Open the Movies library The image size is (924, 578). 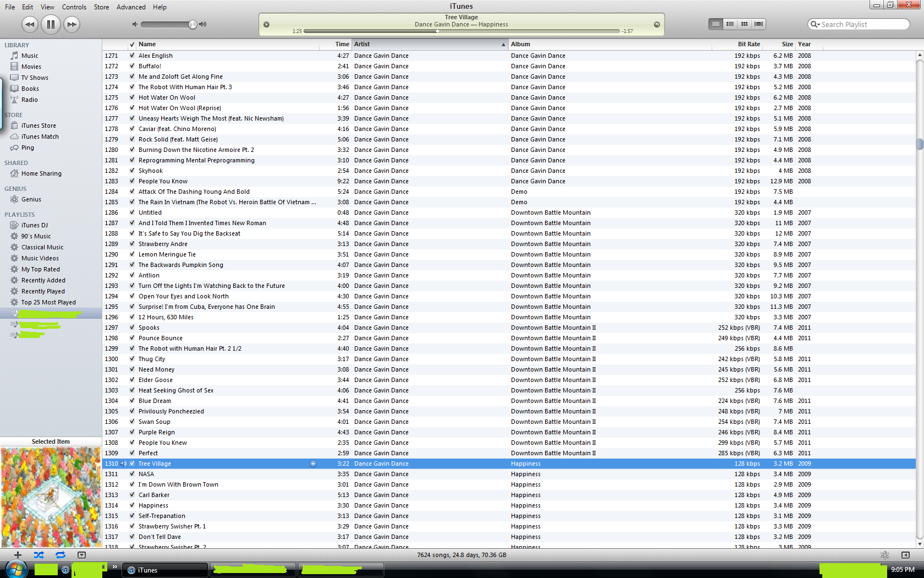[x=31, y=67]
